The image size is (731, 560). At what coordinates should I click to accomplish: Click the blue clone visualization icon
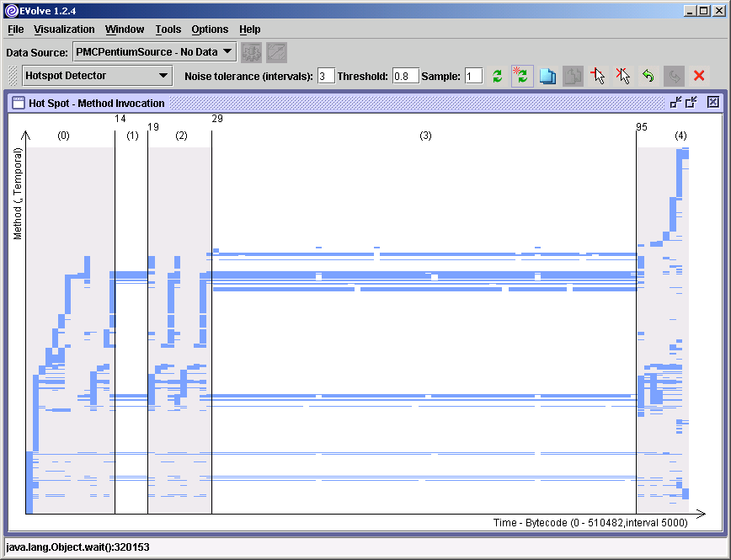(547, 76)
